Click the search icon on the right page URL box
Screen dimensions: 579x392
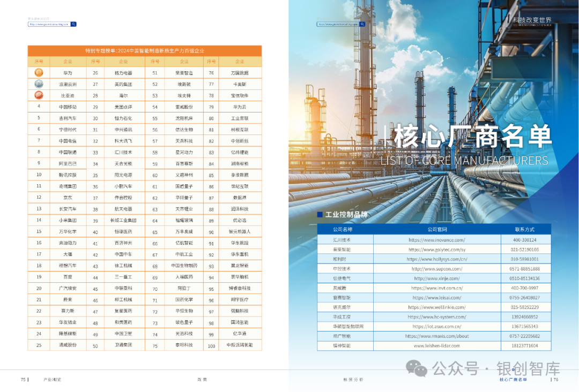pos(362,24)
